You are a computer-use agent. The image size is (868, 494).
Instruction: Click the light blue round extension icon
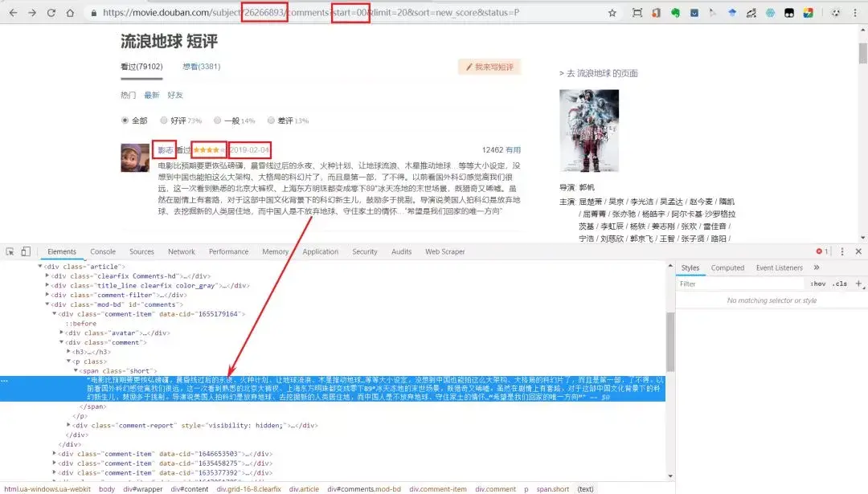point(770,13)
